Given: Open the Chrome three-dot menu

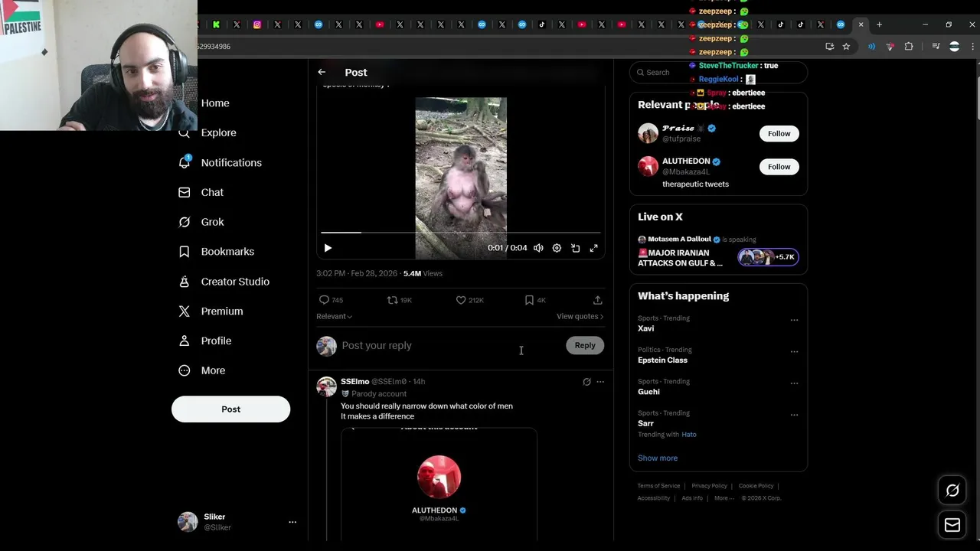Looking at the screenshot, I should pyautogui.click(x=972, y=47).
